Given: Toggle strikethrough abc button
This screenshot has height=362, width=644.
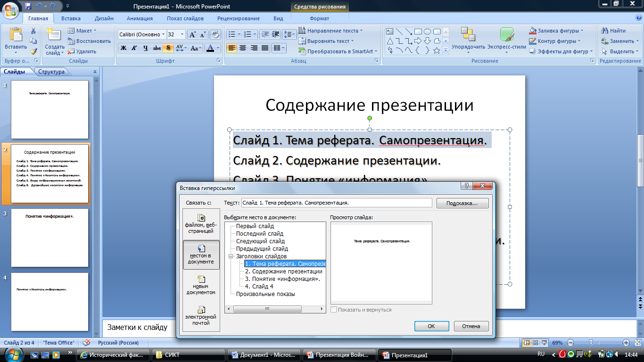Looking at the screenshot, I should click(x=157, y=48).
